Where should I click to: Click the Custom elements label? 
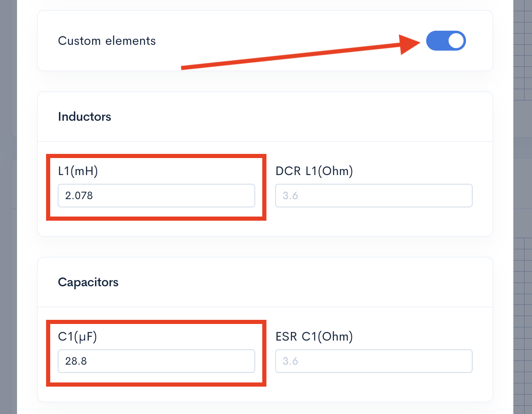107,41
